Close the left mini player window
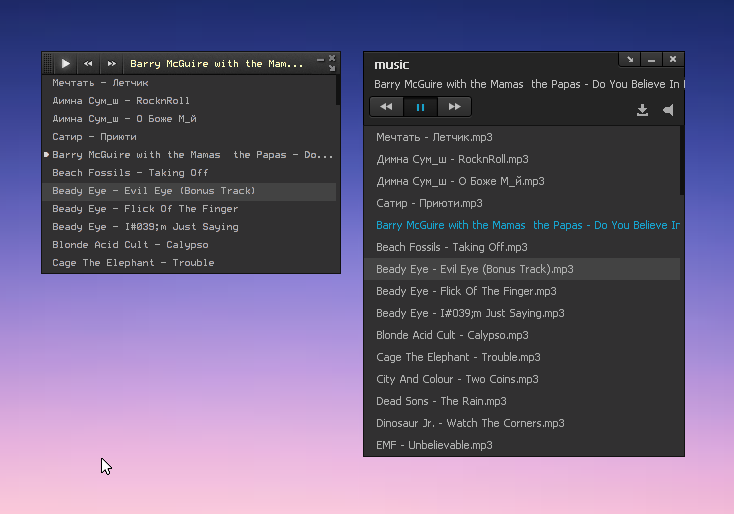 (x=332, y=58)
